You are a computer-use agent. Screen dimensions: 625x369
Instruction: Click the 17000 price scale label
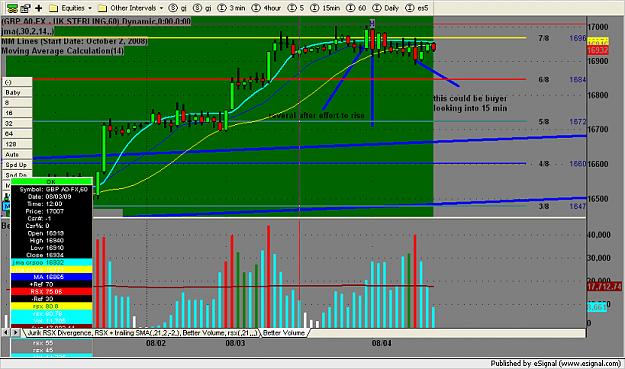[598, 27]
